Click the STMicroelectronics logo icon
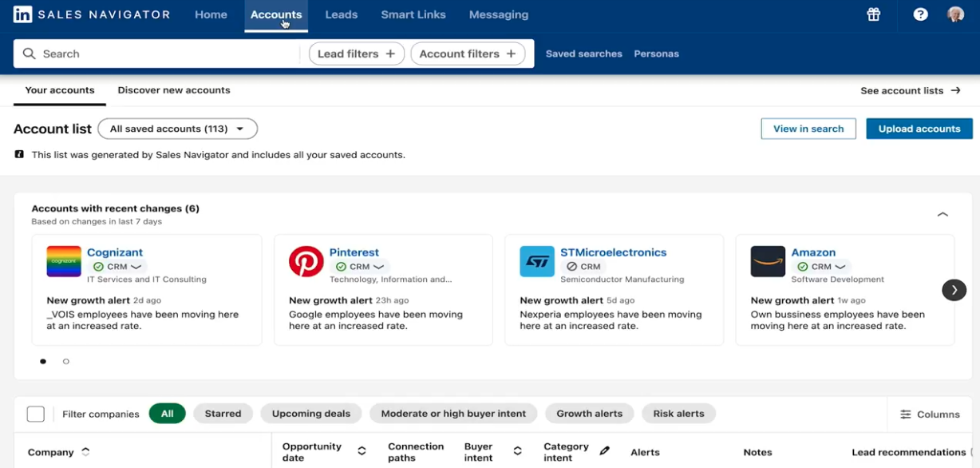980x468 pixels. tap(537, 261)
